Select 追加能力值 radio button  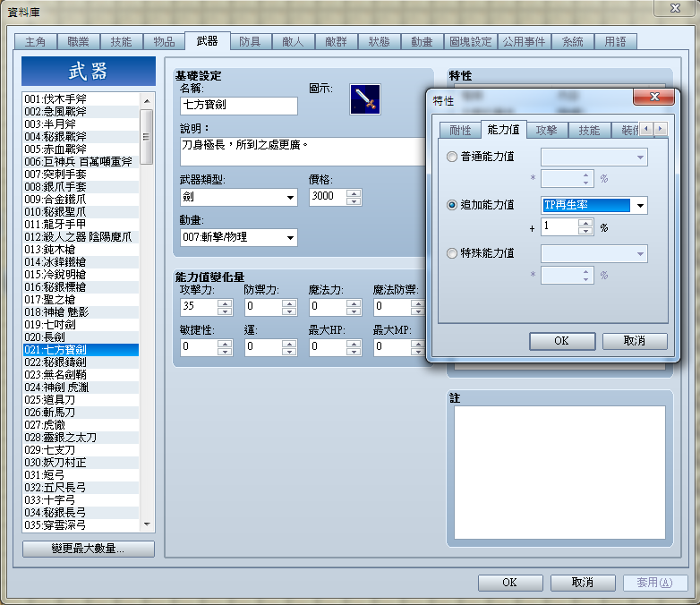pos(452,205)
